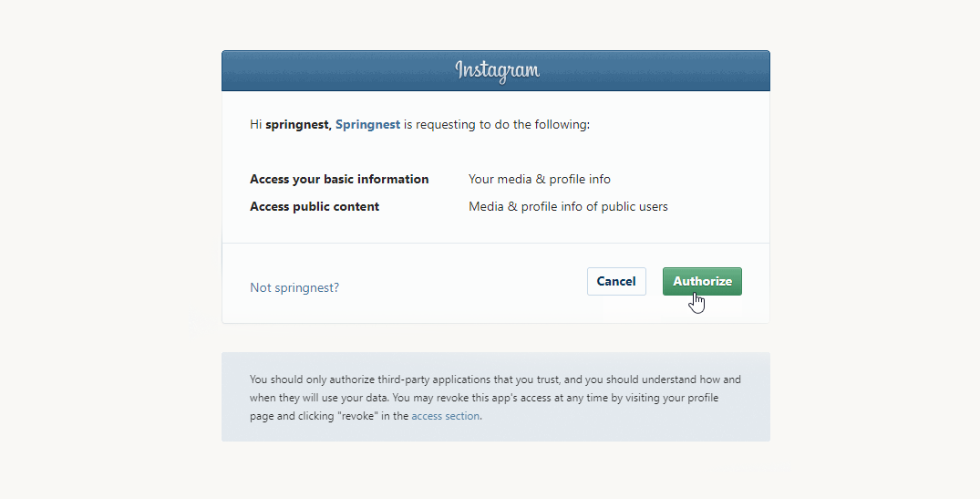The width and height of the screenshot is (980, 499).
Task: Select the 'Access public content' label
Action: (x=315, y=207)
